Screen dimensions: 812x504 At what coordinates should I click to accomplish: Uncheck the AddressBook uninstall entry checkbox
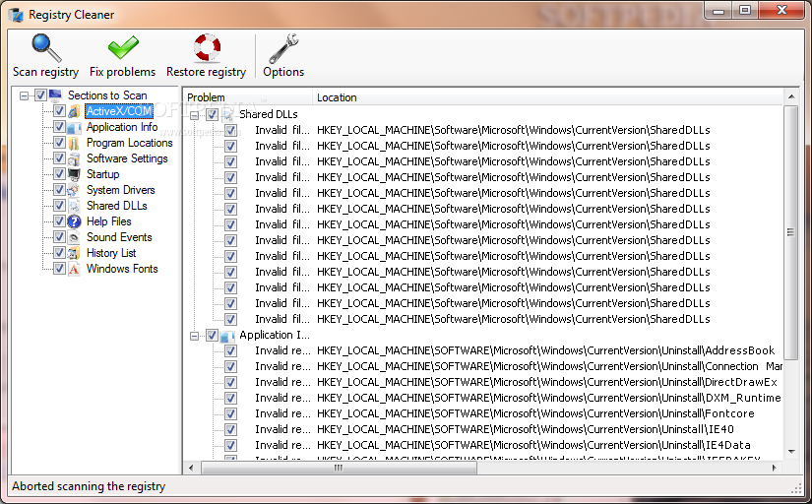click(x=230, y=351)
